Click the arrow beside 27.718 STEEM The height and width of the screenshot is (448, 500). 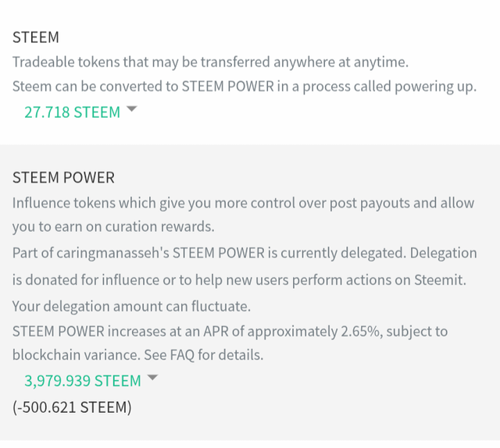131,109
